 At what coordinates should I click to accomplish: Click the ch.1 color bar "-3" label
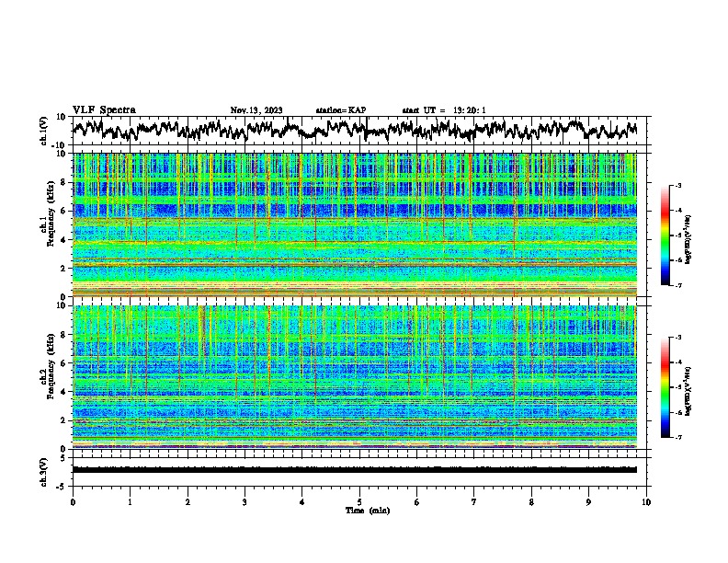pos(678,186)
